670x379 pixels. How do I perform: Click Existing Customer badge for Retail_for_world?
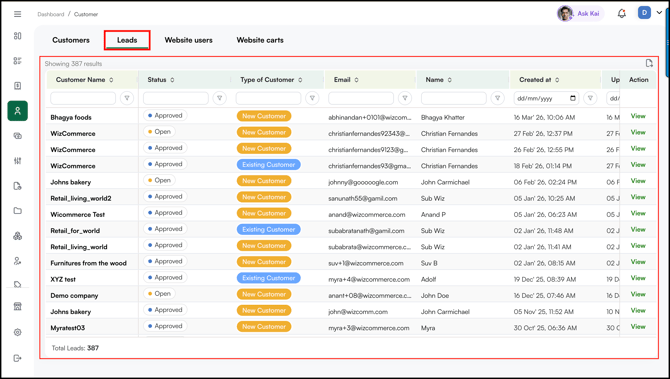(x=268, y=229)
